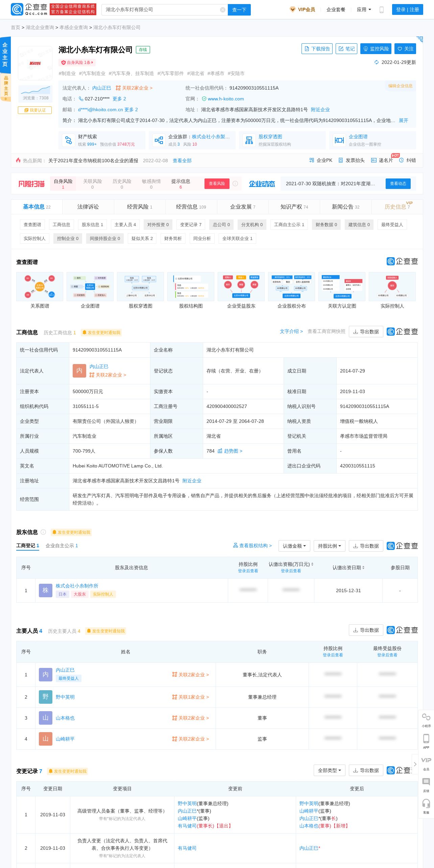Switch to the 知识产权 tab
The image size is (434, 868).
point(294,207)
